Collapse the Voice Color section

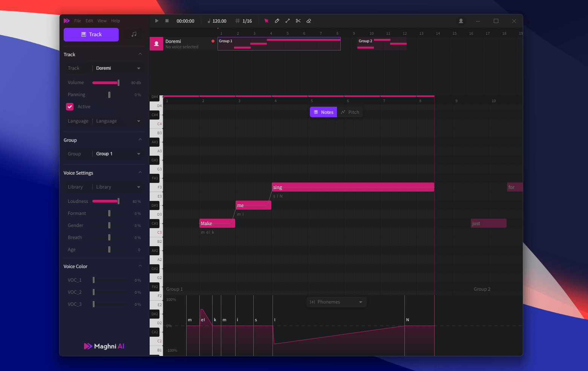pyautogui.click(x=140, y=266)
